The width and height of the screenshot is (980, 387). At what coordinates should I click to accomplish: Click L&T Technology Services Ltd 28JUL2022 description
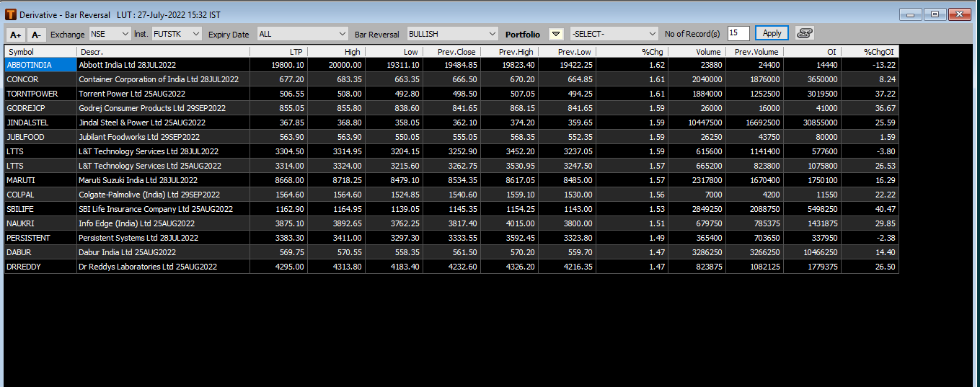tap(163, 151)
